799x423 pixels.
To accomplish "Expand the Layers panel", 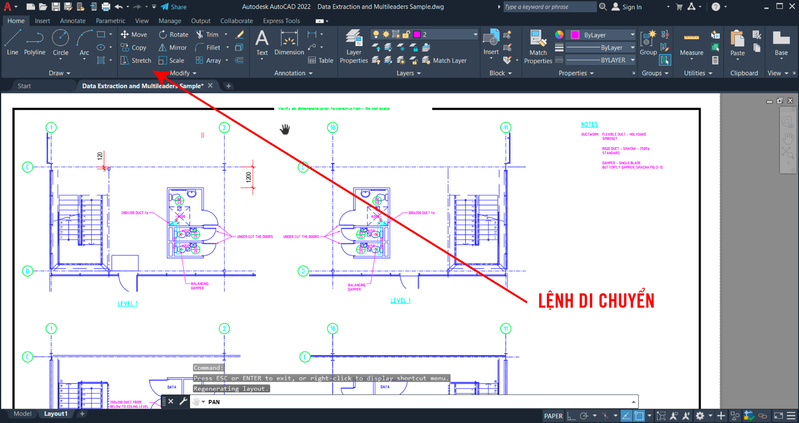I will point(408,73).
